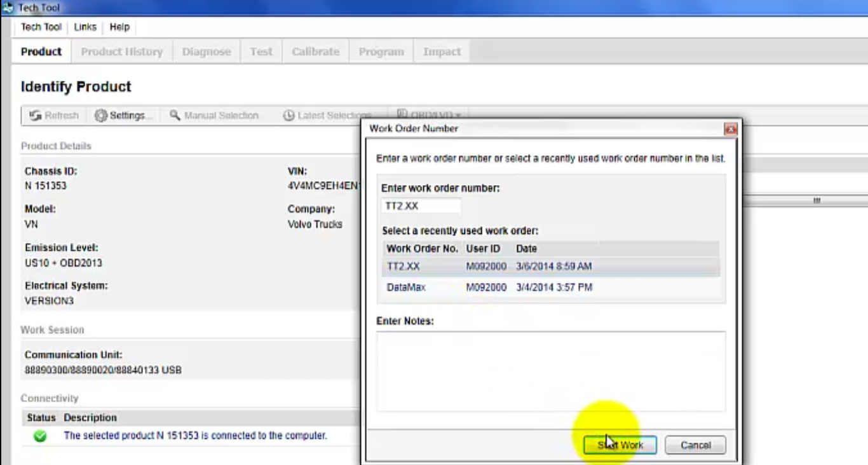Screen dimensions: 868x465
Task: Open the Help menu
Action: tap(119, 27)
